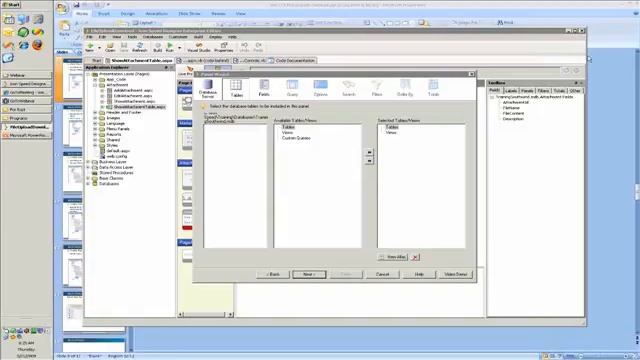Click Help in Panel Wizard

pyautogui.click(x=419, y=274)
